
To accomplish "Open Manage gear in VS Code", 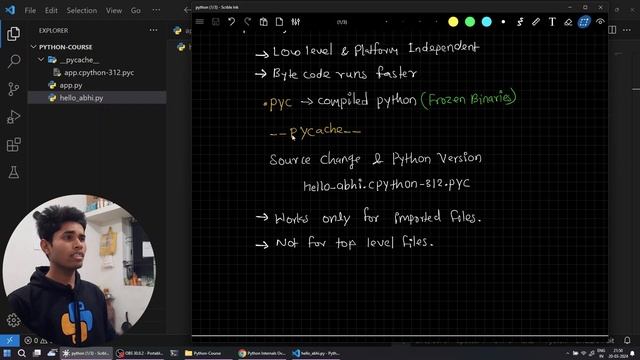I will 13,320.
